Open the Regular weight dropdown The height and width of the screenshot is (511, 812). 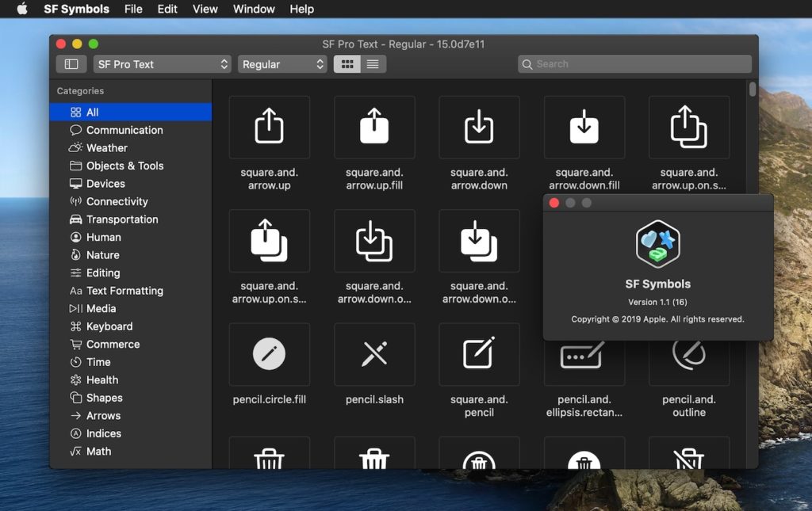(x=282, y=63)
